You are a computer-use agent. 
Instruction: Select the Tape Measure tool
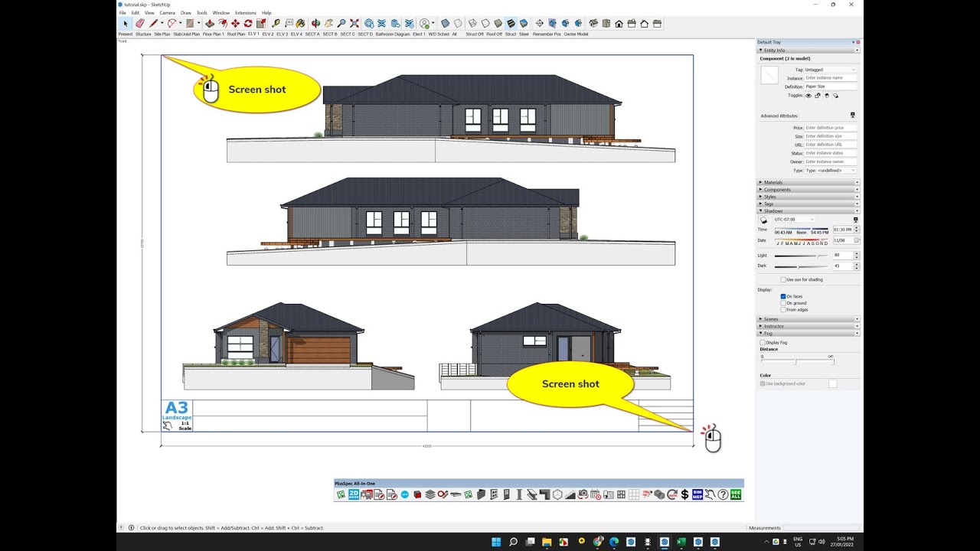tap(276, 24)
